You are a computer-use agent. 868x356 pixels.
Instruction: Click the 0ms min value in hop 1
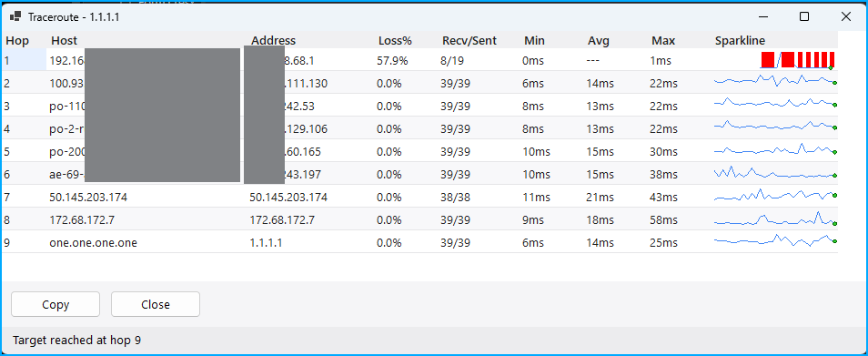(x=533, y=60)
